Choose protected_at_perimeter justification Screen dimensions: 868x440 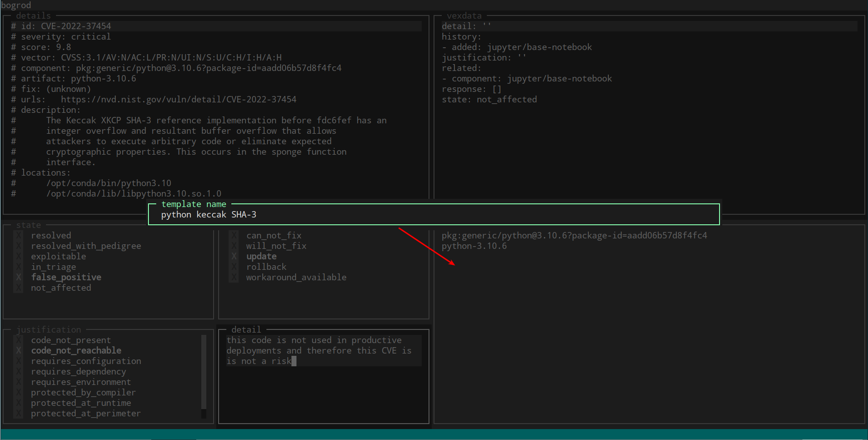click(86, 413)
